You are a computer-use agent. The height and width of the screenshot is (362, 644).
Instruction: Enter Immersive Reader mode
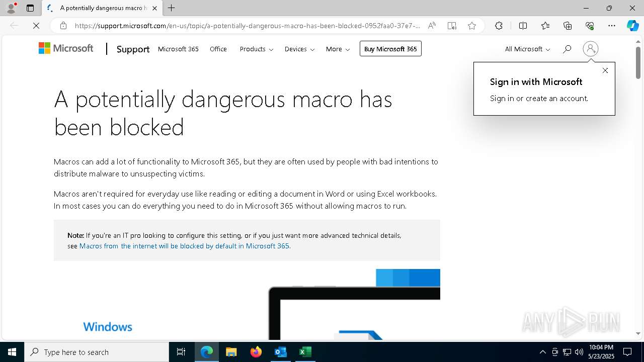tap(452, 26)
